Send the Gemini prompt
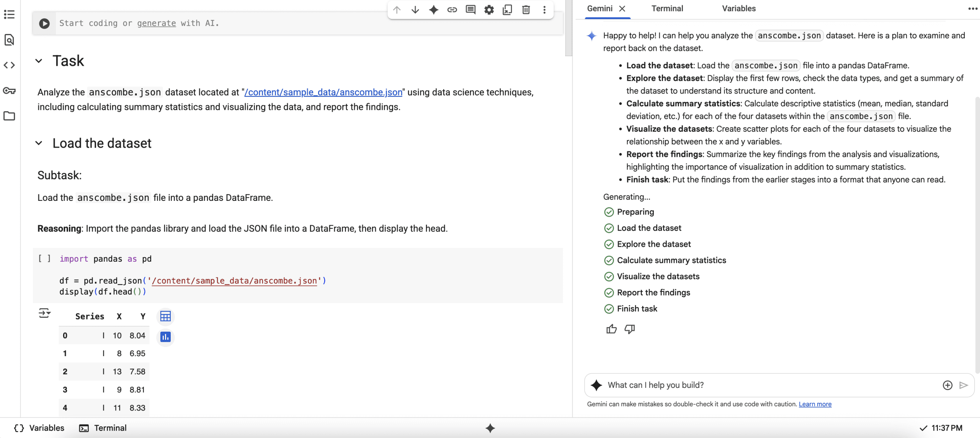The height and width of the screenshot is (438, 980). (964, 385)
